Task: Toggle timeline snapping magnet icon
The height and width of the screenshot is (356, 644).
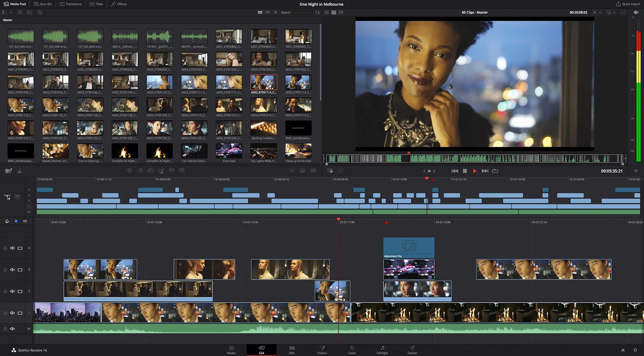Action: pos(7,221)
